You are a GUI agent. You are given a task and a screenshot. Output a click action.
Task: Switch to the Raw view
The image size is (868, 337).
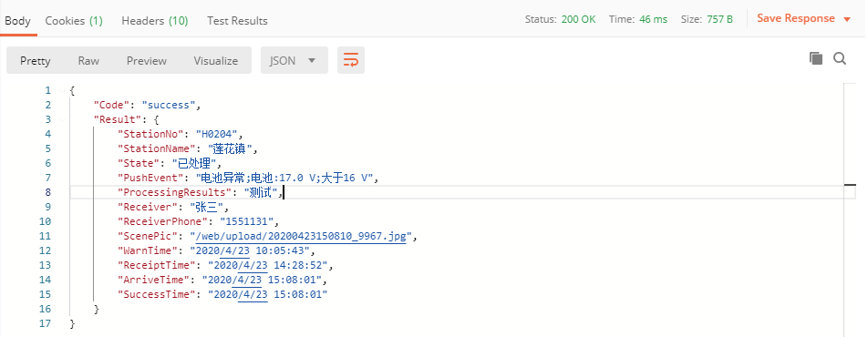point(88,60)
